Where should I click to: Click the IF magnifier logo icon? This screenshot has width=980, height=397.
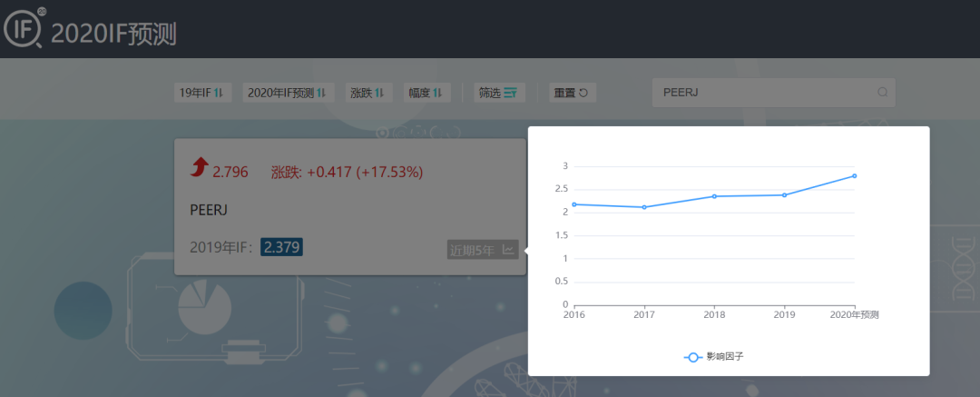24,29
